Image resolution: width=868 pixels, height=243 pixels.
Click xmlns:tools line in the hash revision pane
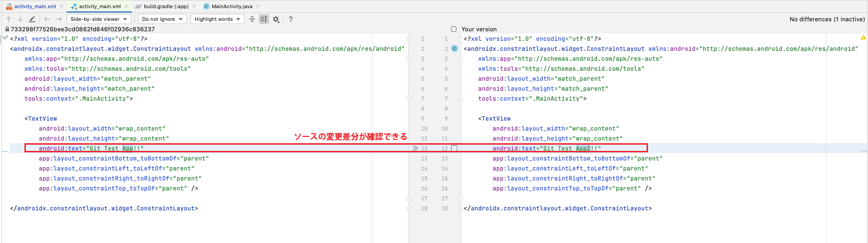(107, 68)
